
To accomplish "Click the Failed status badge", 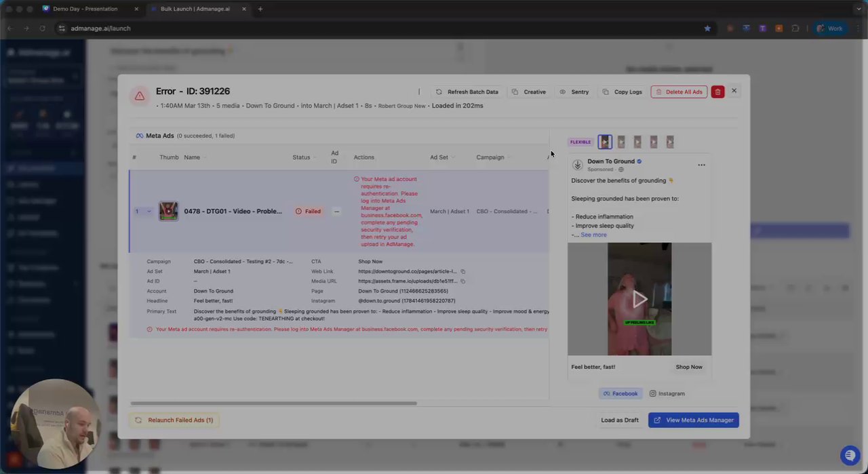I will point(309,211).
